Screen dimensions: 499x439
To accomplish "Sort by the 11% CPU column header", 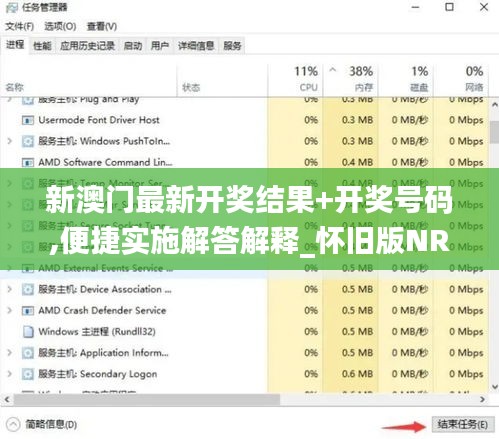I will [295, 80].
